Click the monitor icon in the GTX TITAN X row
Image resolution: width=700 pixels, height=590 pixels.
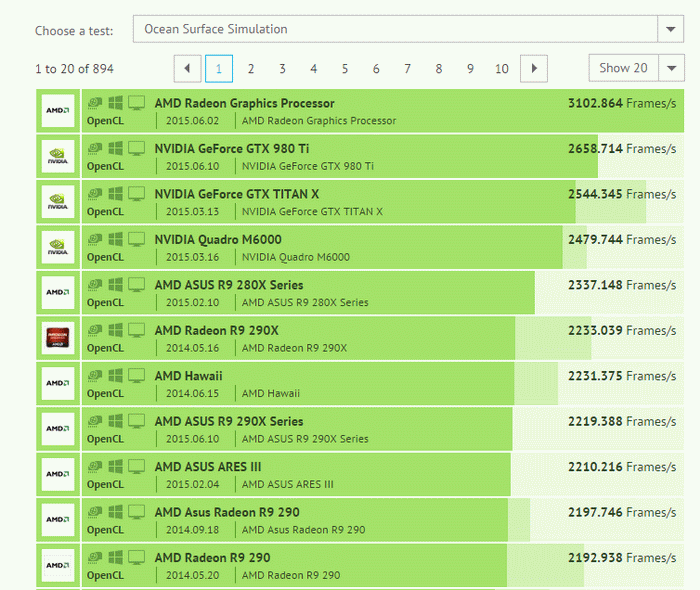137,194
